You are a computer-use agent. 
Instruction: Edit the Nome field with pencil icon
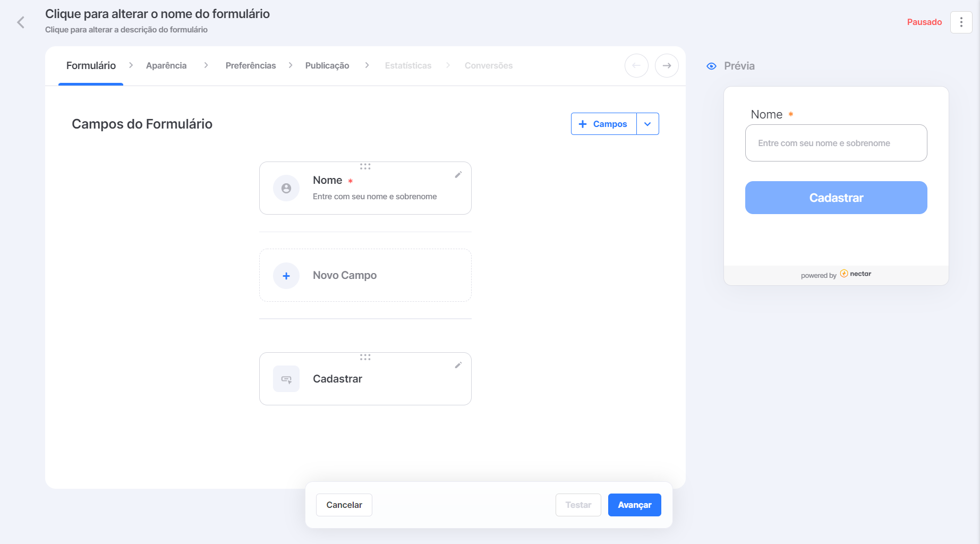click(x=458, y=175)
